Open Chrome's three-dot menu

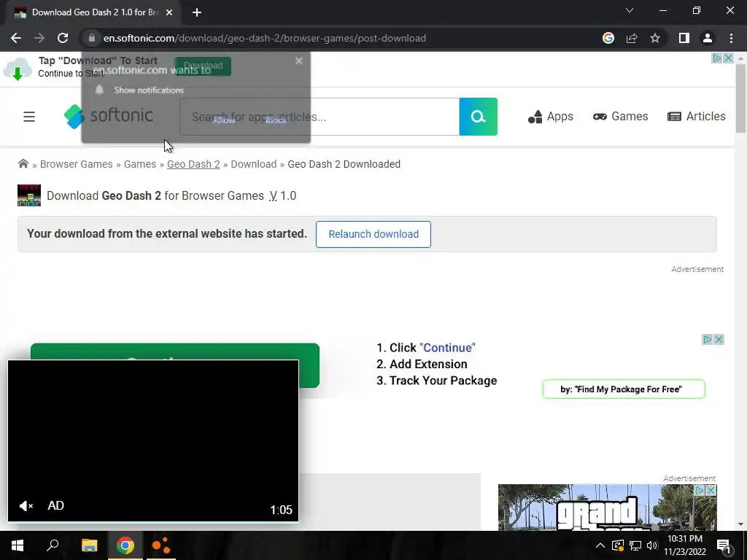click(731, 38)
